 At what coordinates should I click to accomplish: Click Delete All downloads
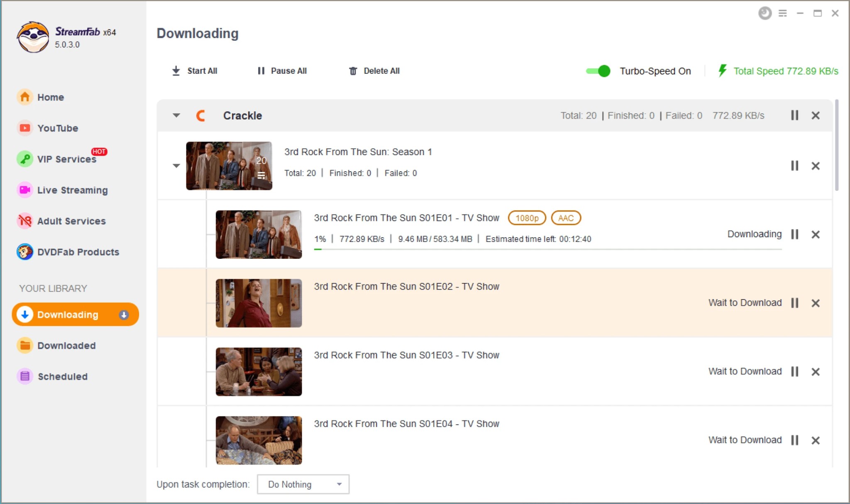373,71
